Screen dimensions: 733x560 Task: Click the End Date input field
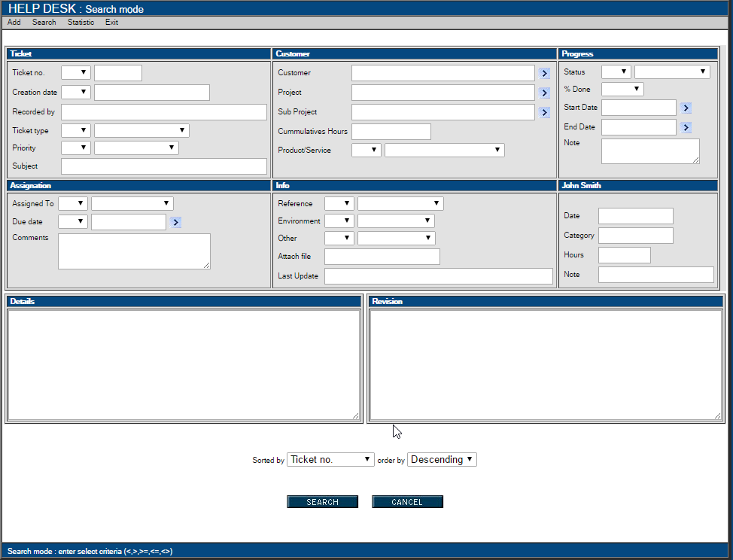click(639, 127)
